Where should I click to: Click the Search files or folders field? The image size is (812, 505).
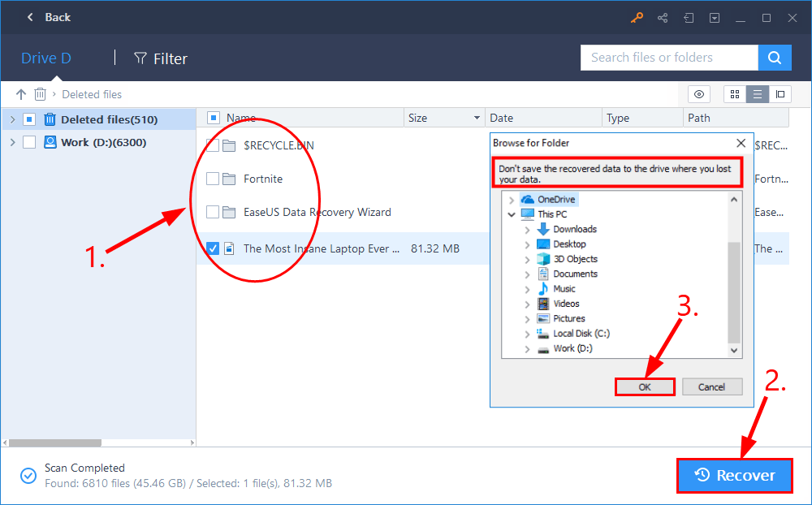[x=670, y=58]
